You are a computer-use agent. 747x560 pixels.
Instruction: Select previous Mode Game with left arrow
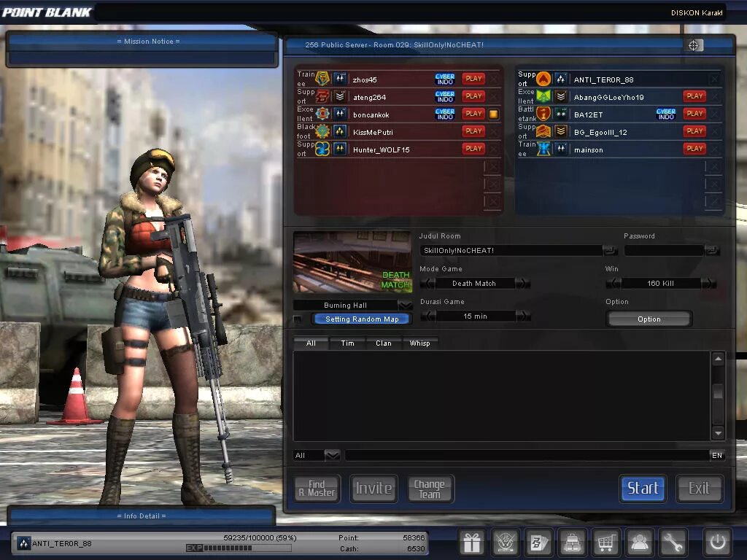click(427, 284)
